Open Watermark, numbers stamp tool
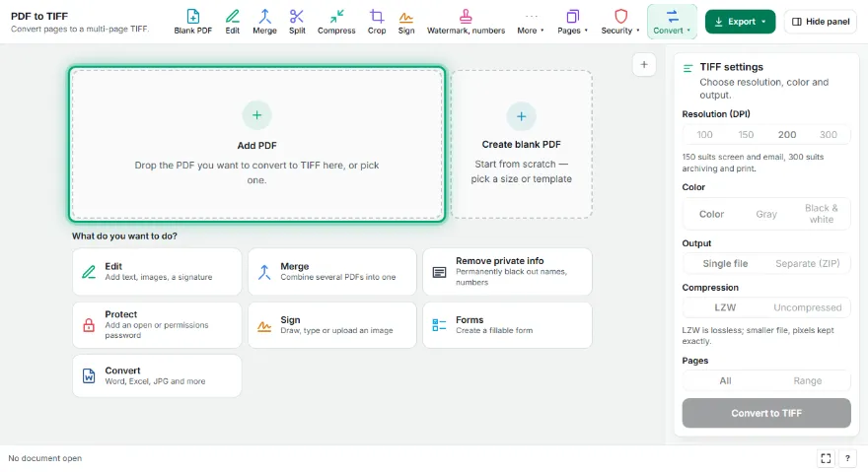868x472 pixels. click(x=466, y=22)
